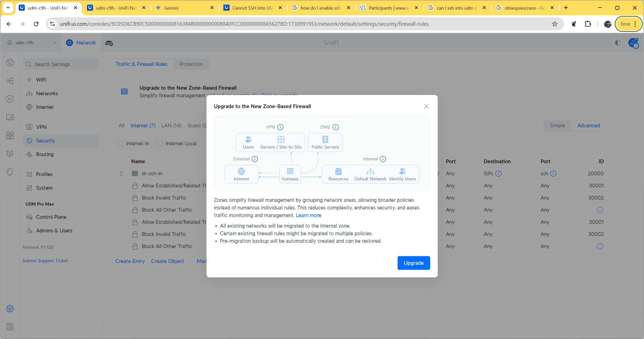Enable the Internet Local checkbox
Screen dimensions: 644x339
coord(159,143)
